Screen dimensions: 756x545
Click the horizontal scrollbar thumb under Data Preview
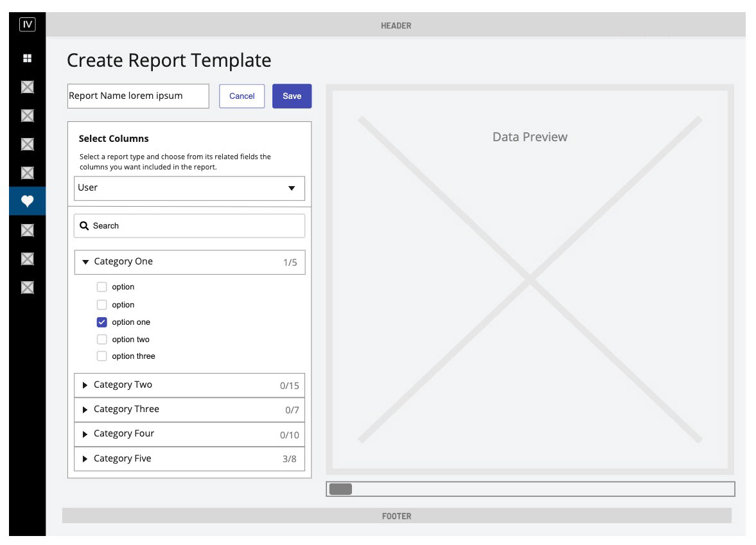click(340, 489)
